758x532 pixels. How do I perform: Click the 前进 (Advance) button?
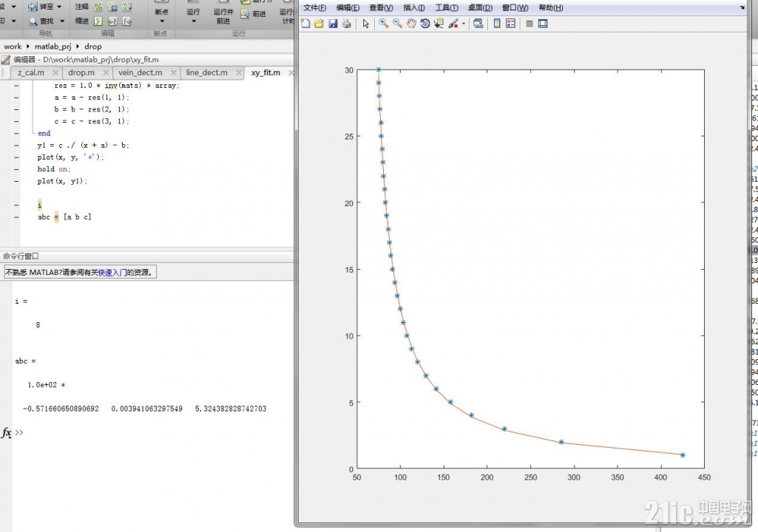(x=254, y=14)
